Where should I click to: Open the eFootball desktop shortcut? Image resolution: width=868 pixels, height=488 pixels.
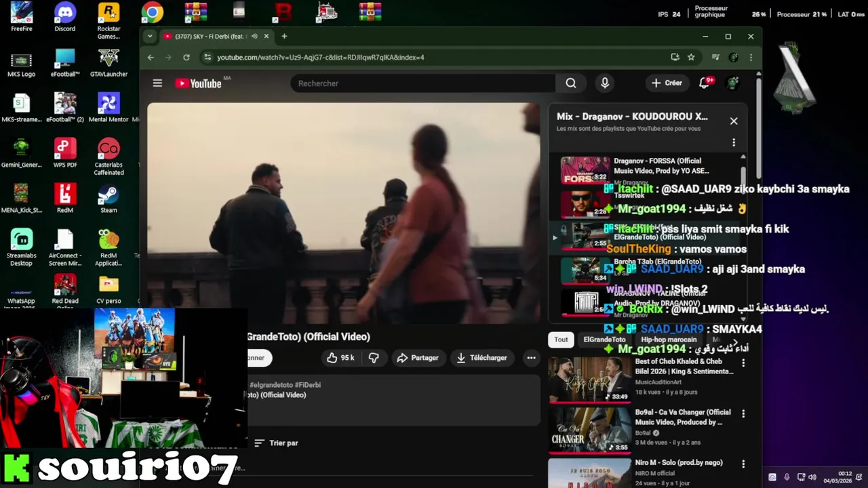click(65, 63)
